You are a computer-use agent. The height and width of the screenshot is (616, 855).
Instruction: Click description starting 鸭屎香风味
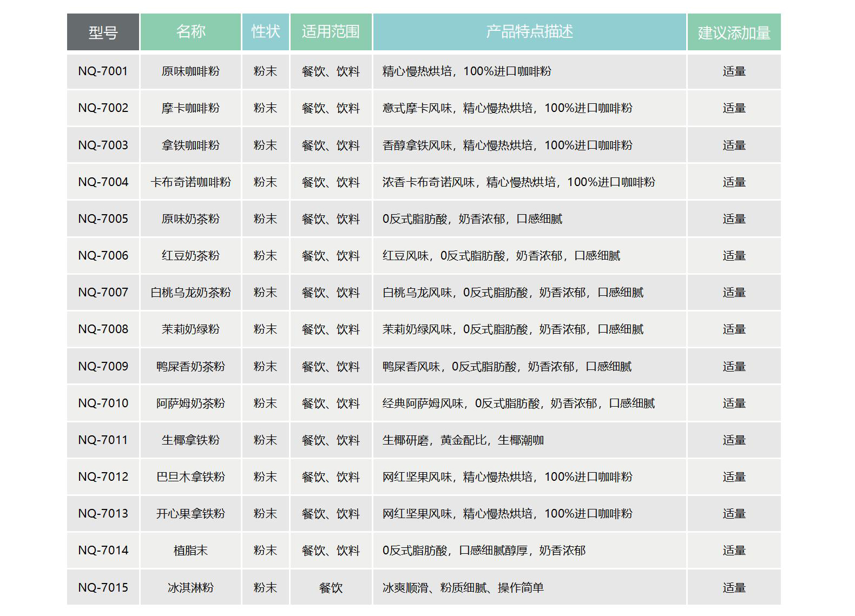coord(507,366)
